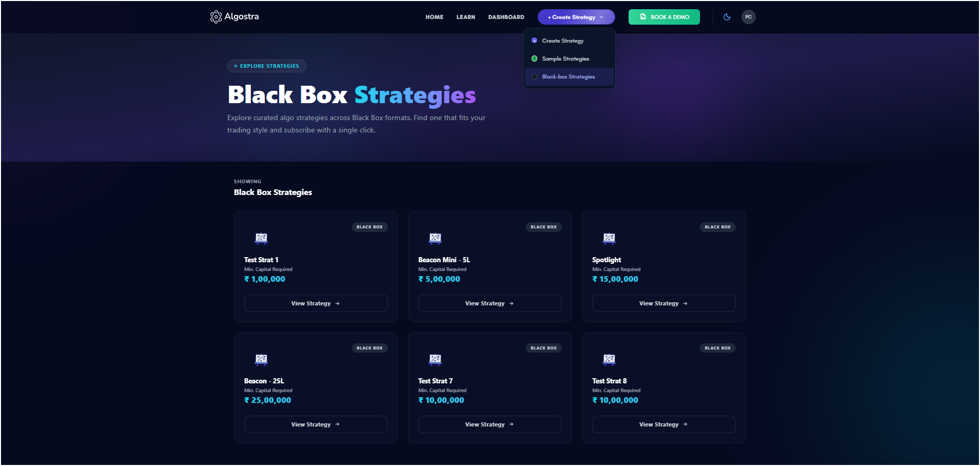Click the Beacon - 25L card title
980x466 pixels.
click(x=264, y=381)
